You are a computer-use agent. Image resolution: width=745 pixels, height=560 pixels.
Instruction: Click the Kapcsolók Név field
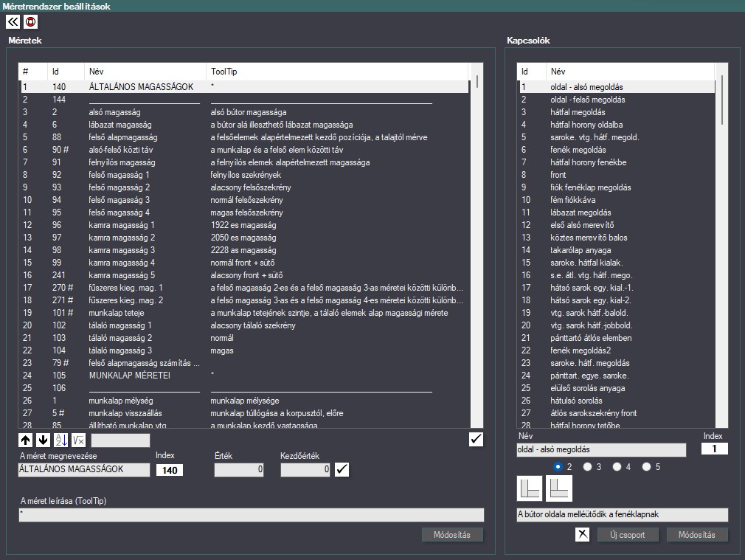point(601,450)
